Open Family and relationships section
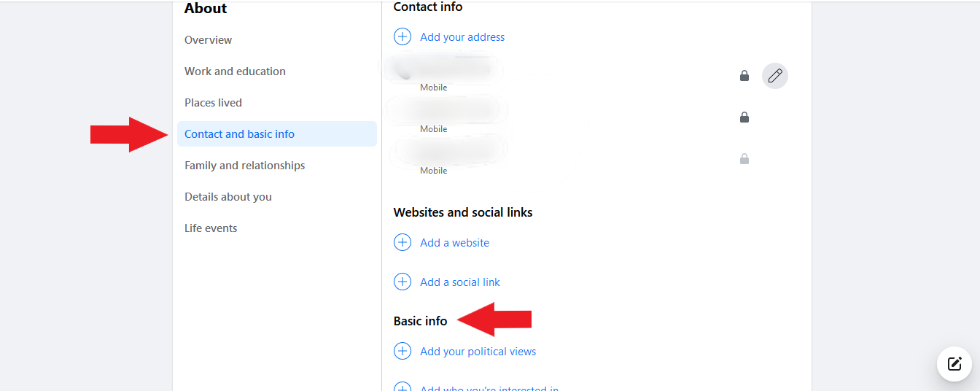The height and width of the screenshot is (391, 980). coord(244,166)
